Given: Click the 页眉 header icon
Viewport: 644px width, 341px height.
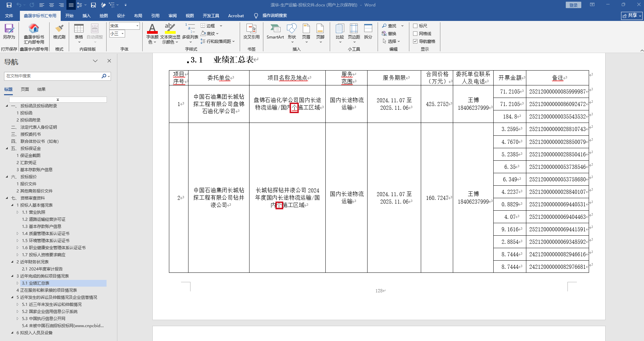Looking at the screenshot, I should click(x=306, y=33).
